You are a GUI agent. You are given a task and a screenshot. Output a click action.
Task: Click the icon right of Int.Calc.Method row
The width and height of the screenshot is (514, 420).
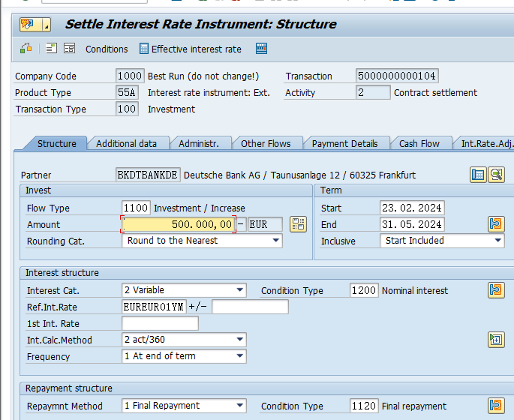(x=496, y=340)
